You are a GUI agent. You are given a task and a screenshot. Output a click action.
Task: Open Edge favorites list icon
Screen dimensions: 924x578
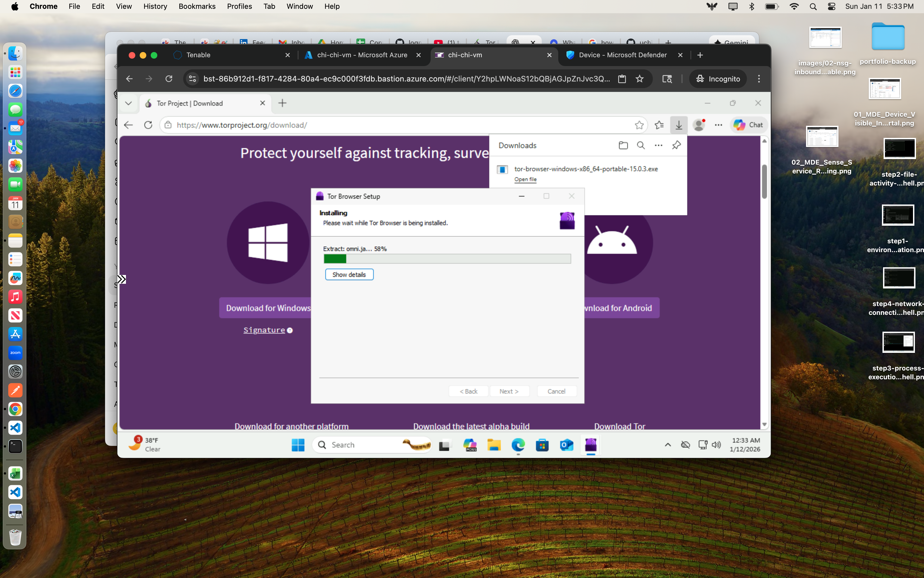point(659,125)
